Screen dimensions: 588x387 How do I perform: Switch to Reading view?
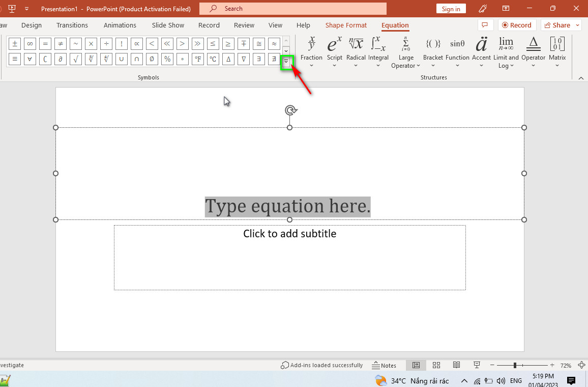pos(456,365)
